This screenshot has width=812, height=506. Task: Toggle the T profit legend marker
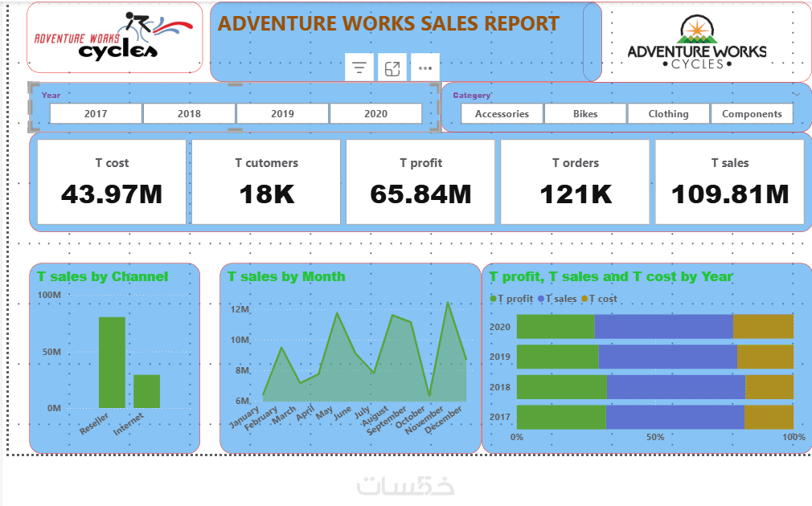493,299
